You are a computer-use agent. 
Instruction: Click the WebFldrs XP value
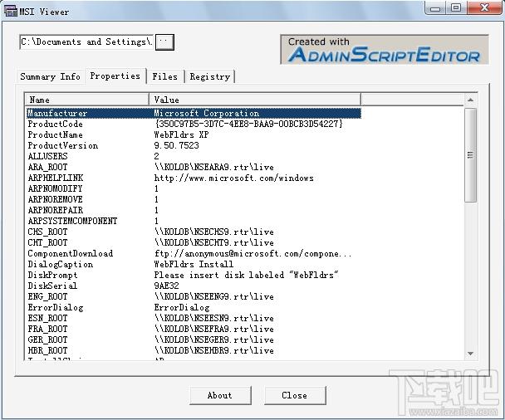181,134
